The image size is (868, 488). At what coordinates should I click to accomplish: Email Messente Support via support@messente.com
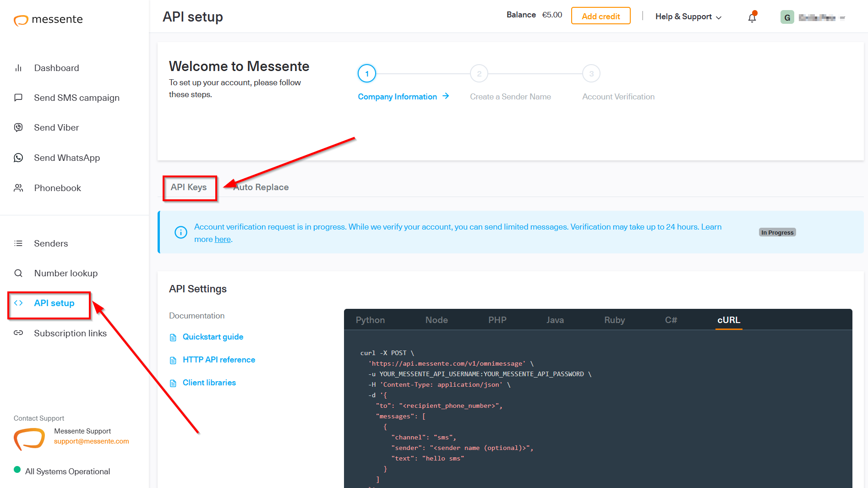click(91, 441)
